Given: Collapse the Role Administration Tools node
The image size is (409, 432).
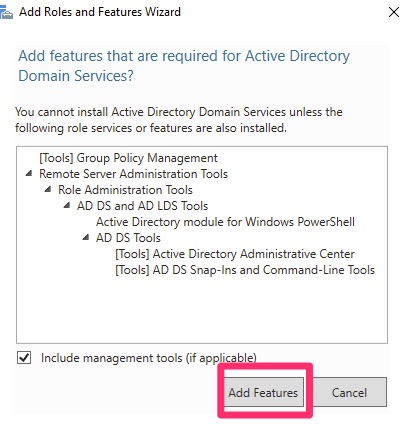Looking at the screenshot, I should pyautogui.click(x=48, y=189).
